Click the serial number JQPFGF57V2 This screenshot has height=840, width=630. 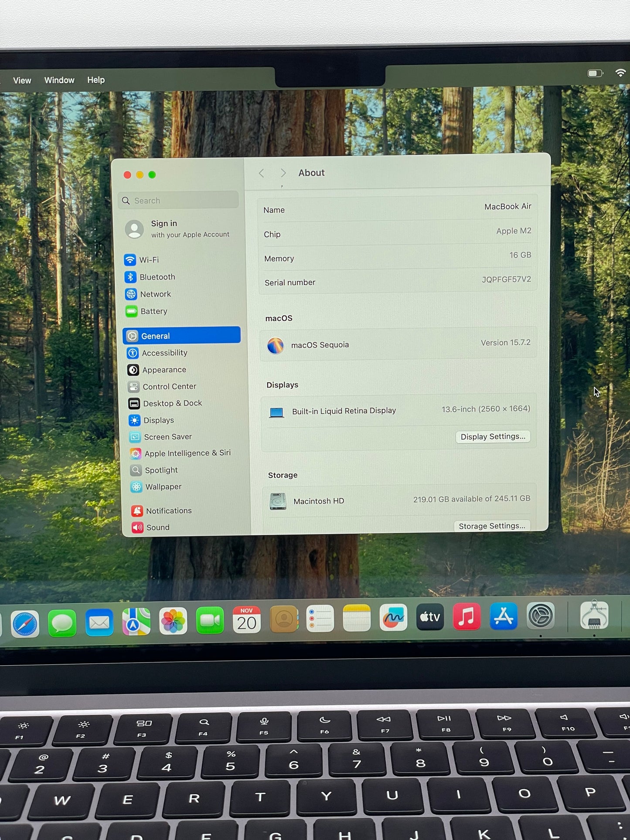(x=506, y=279)
